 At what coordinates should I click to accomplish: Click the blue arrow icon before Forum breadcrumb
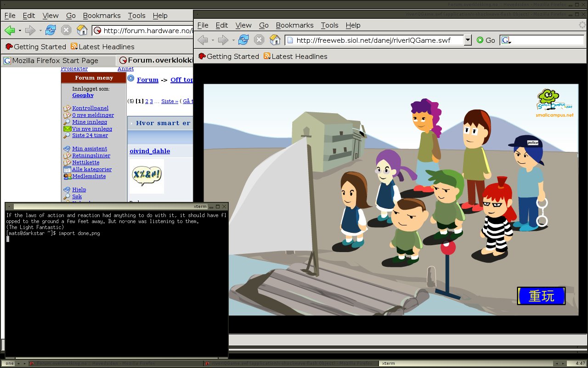[131, 79]
